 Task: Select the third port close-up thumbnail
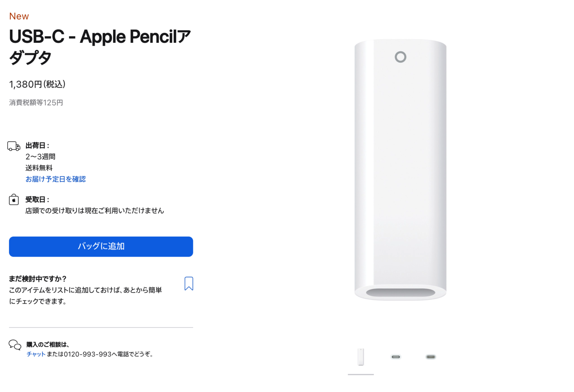coord(430,357)
